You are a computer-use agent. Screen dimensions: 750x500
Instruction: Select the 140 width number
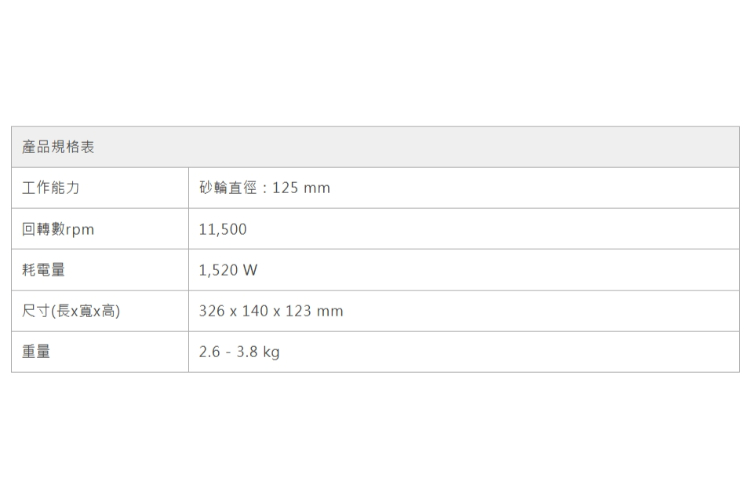point(257,311)
